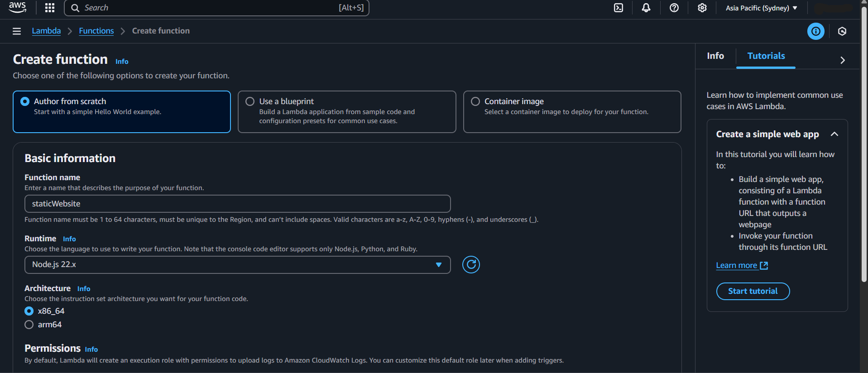
Task: Switch to the Tutorials tab
Action: pos(766,56)
